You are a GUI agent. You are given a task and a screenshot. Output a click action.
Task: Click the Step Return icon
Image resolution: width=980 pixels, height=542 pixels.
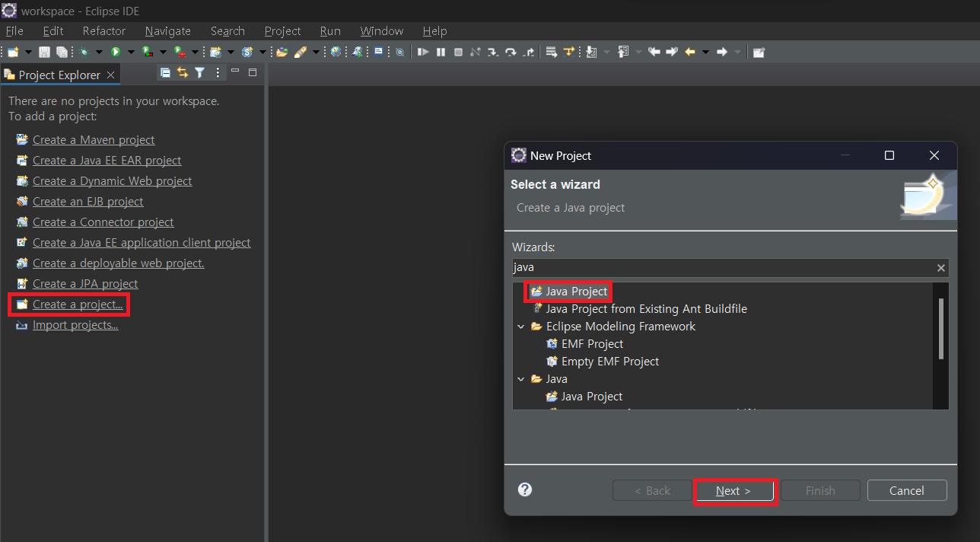(x=529, y=52)
